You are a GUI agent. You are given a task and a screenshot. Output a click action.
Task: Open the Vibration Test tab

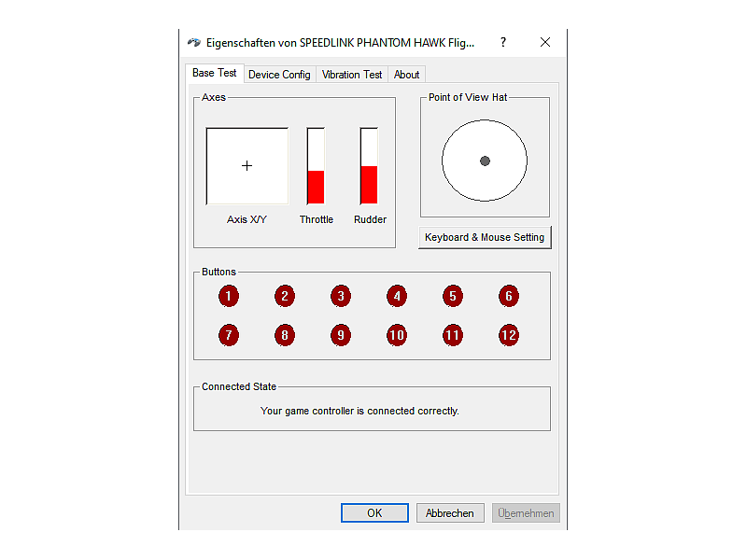(x=352, y=75)
